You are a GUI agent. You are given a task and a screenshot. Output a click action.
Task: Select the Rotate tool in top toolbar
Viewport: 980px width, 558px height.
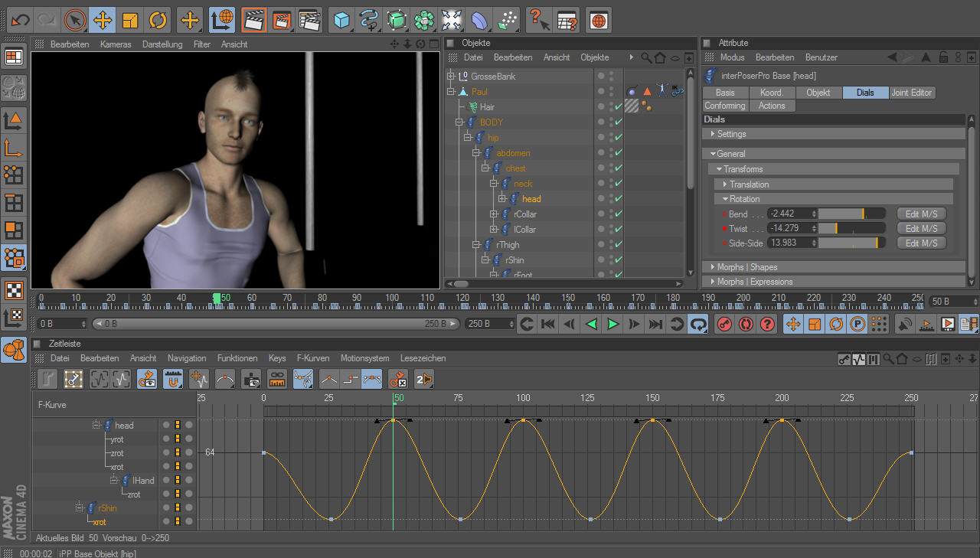click(x=158, y=19)
